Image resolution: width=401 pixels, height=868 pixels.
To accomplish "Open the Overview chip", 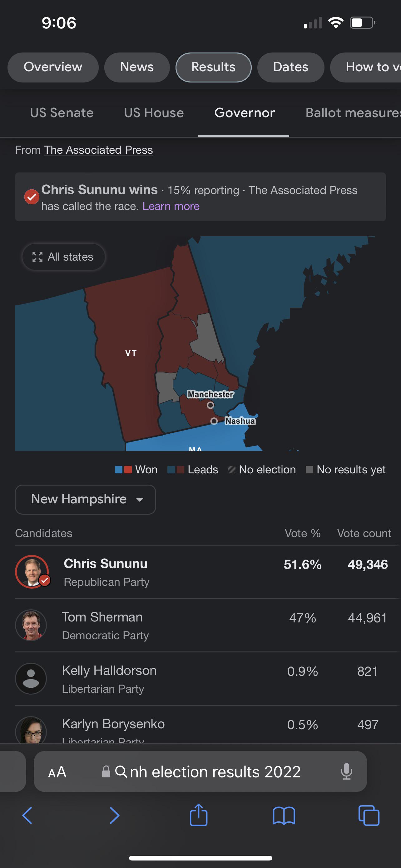I will pyautogui.click(x=53, y=67).
